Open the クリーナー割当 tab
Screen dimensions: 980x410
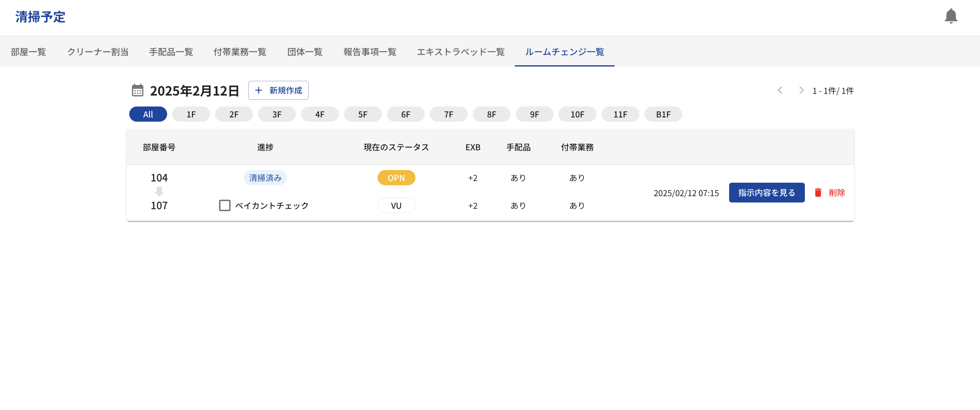pyautogui.click(x=98, y=52)
